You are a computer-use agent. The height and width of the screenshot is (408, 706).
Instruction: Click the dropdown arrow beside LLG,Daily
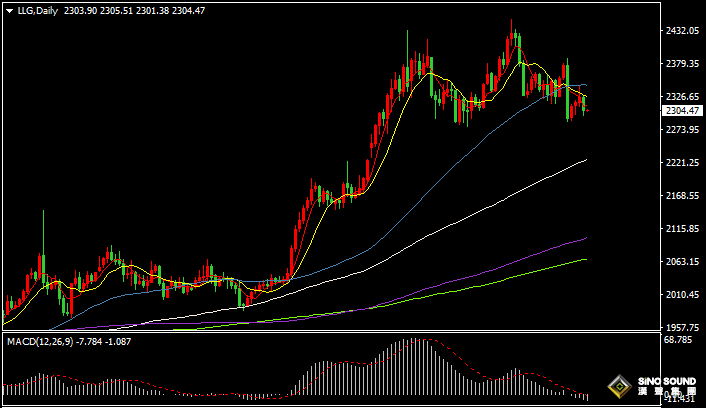point(9,9)
